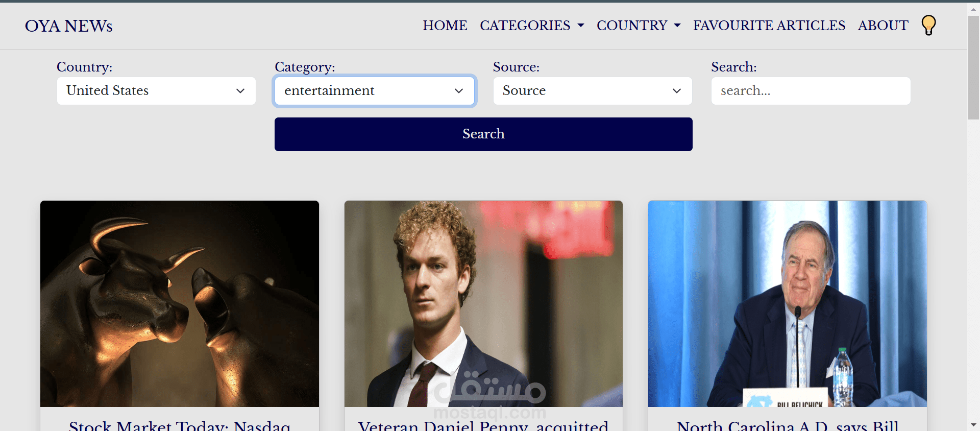Image resolution: width=980 pixels, height=431 pixels.
Task: Focus the search text field
Action: point(811,91)
